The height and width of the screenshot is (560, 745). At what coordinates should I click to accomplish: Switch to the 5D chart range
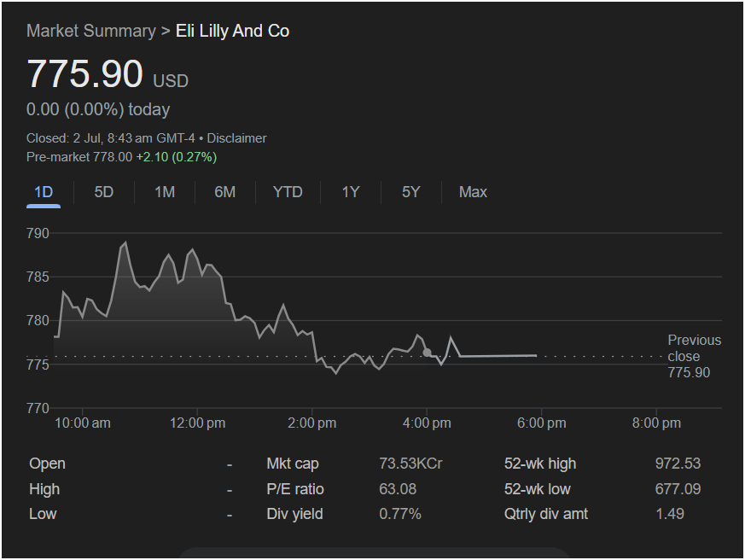103,192
